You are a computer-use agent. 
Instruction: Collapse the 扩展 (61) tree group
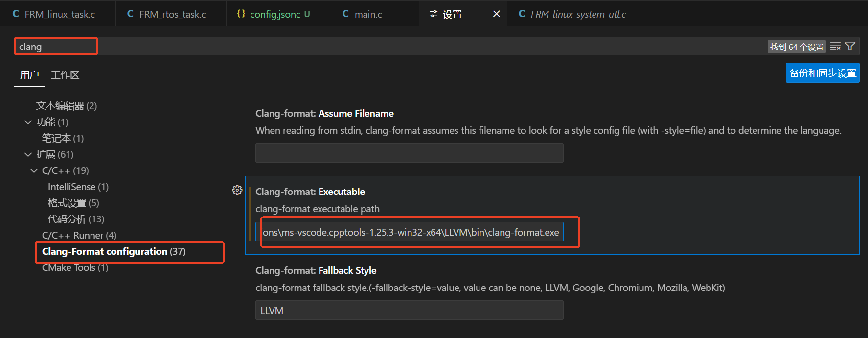coord(28,154)
